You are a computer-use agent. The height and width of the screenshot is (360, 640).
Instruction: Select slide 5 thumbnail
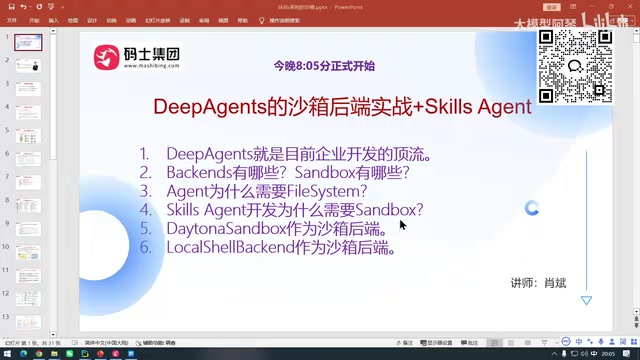pyautogui.click(x=28, y=136)
